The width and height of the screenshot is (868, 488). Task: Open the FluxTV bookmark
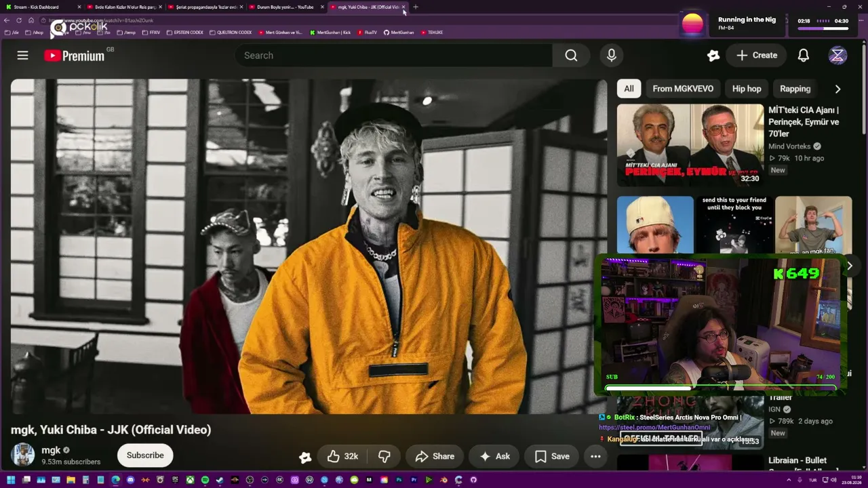(367, 32)
